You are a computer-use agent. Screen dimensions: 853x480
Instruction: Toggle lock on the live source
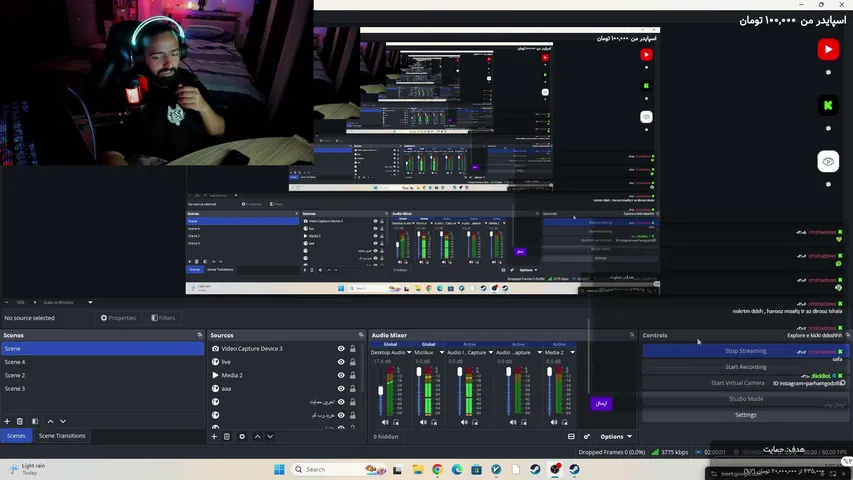(x=353, y=362)
